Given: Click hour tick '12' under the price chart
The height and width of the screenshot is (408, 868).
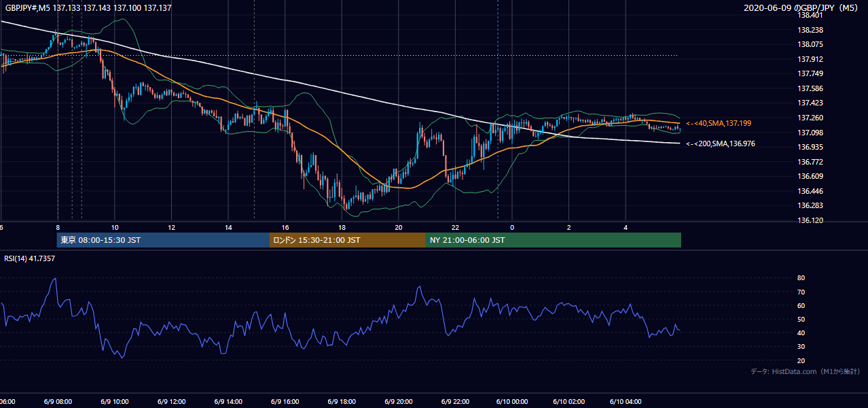Looking at the screenshot, I should pos(172,227).
